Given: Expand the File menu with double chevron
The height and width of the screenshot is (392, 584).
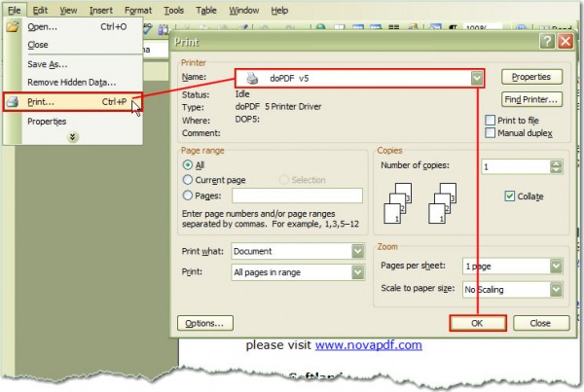Looking at the screenshot, I should tap(73, 137).
